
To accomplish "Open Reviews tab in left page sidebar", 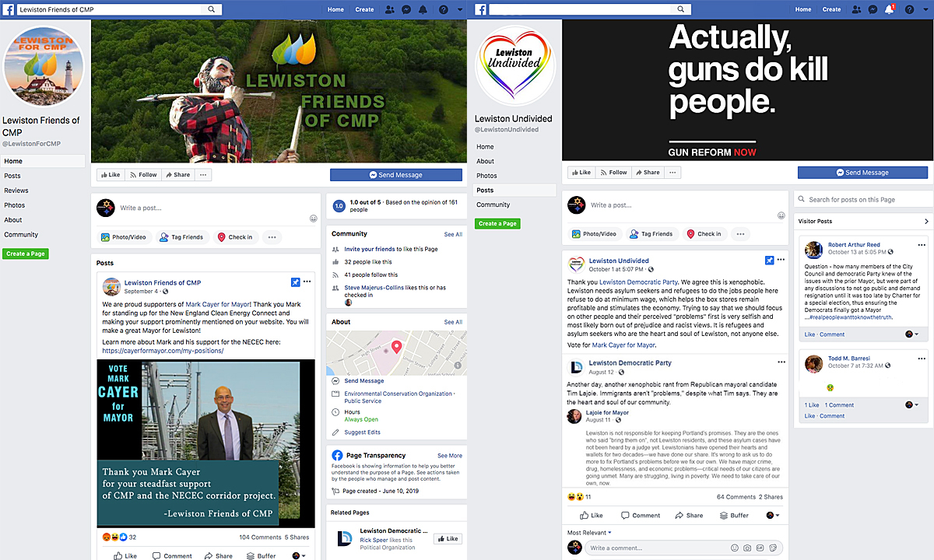I will coord(16,191).
